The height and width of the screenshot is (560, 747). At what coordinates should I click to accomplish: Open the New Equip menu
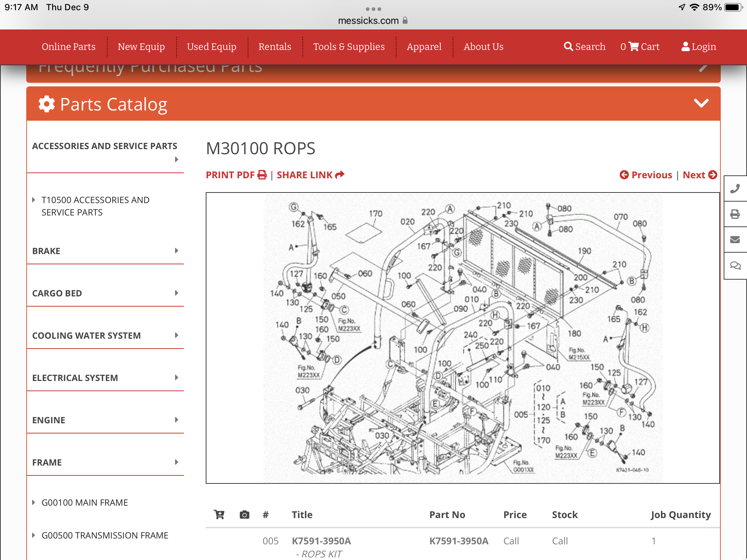pyautogui.click(x=141, y=47)
